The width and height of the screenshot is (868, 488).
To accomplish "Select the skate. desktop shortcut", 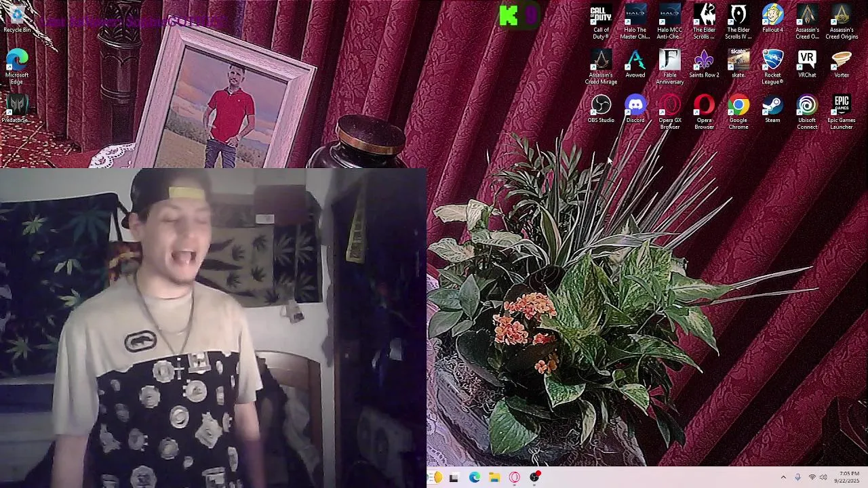I will pos(738,64).
